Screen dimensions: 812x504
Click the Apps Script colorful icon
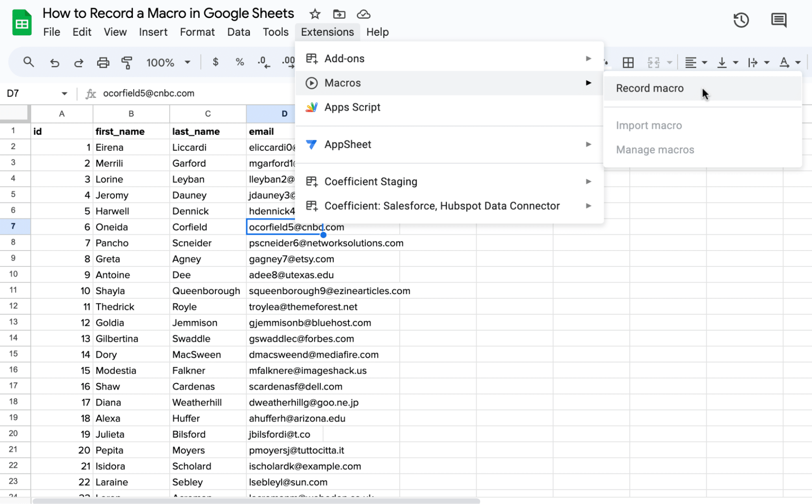point(312,107)
